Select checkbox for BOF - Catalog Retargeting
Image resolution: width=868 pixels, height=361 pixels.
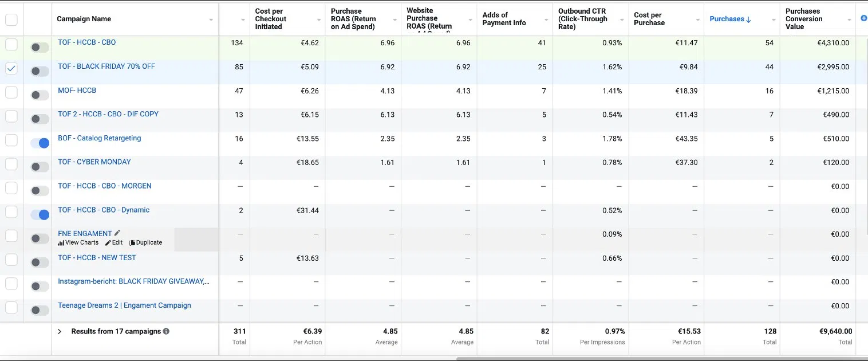point(11,140)
